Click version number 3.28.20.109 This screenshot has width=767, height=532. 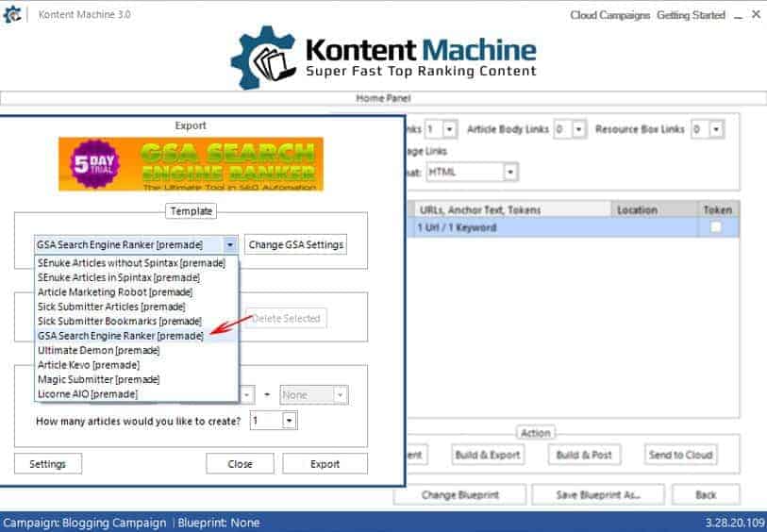click(x=735, y=523)
